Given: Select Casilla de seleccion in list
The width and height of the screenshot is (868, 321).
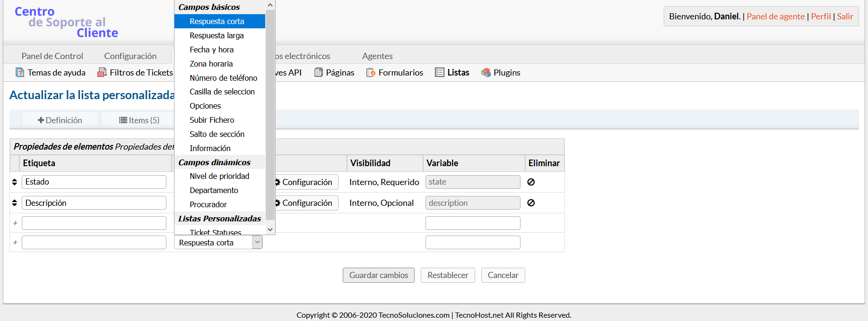Looking at the screenshot, I should click(222, 92).
